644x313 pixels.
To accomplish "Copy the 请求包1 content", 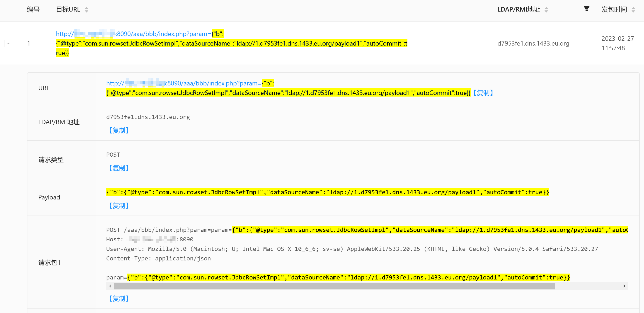I will (x=119, y=298).
